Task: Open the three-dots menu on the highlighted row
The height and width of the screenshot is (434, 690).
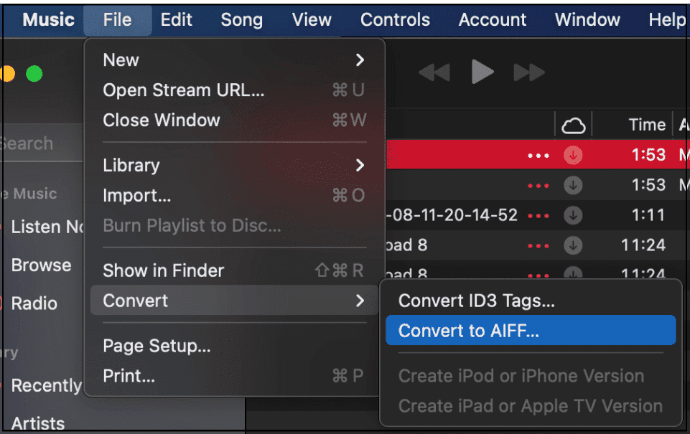Action: [x=539, y=155]
